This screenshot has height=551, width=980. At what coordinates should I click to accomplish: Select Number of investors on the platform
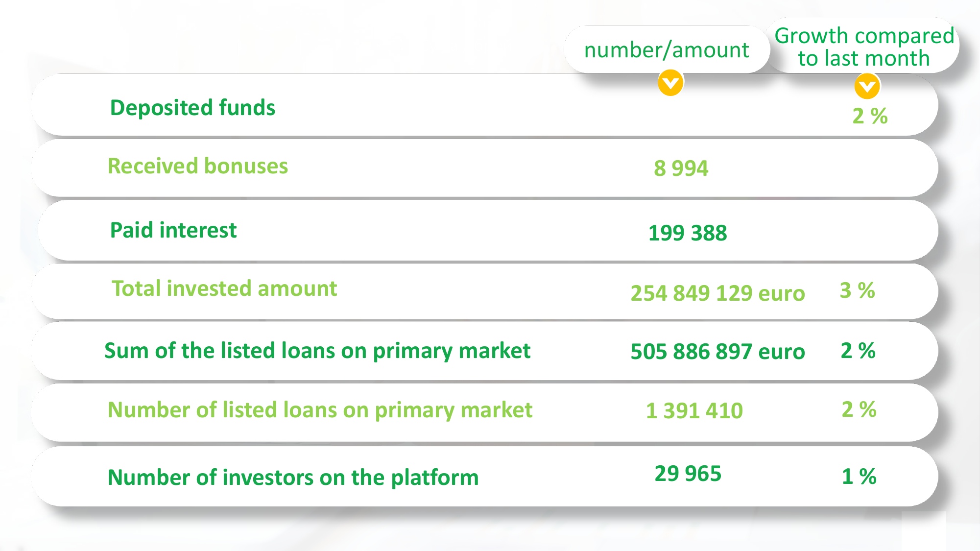pyautogui.click(x=293, y=478)
